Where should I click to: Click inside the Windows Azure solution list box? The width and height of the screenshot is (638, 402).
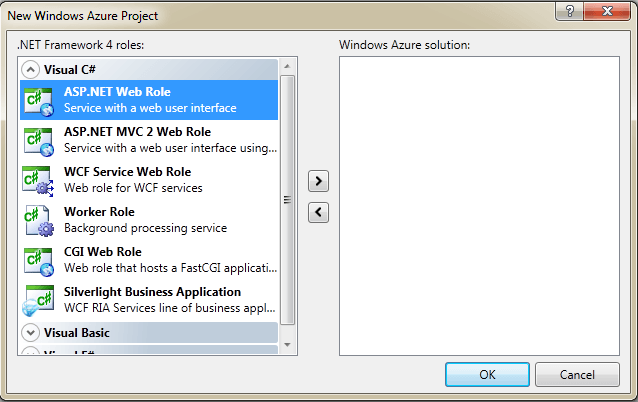click(479, 206)
